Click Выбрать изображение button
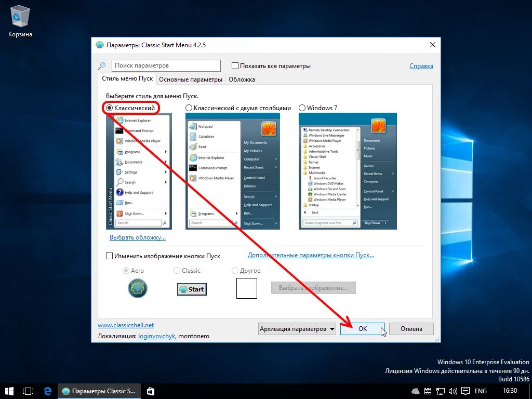Image resolution: width=532 pixels, height=399 pixels. (x=313, y=288)
